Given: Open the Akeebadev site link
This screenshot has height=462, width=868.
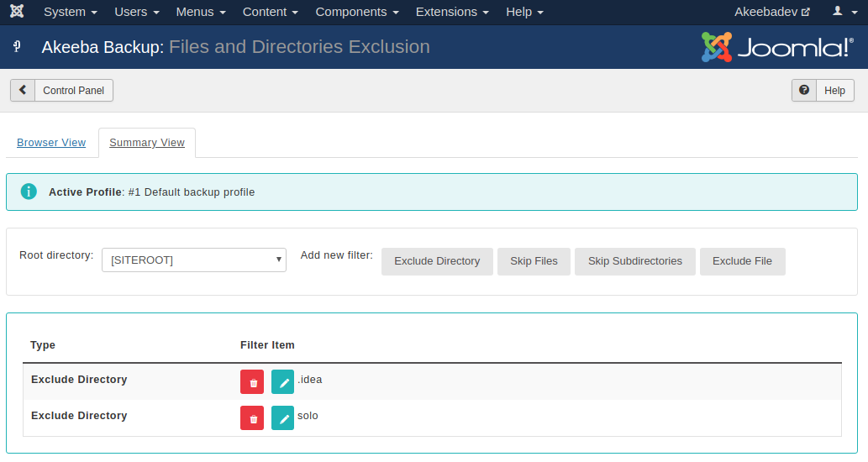Looking at the screenshot, I should click(771, 12).
